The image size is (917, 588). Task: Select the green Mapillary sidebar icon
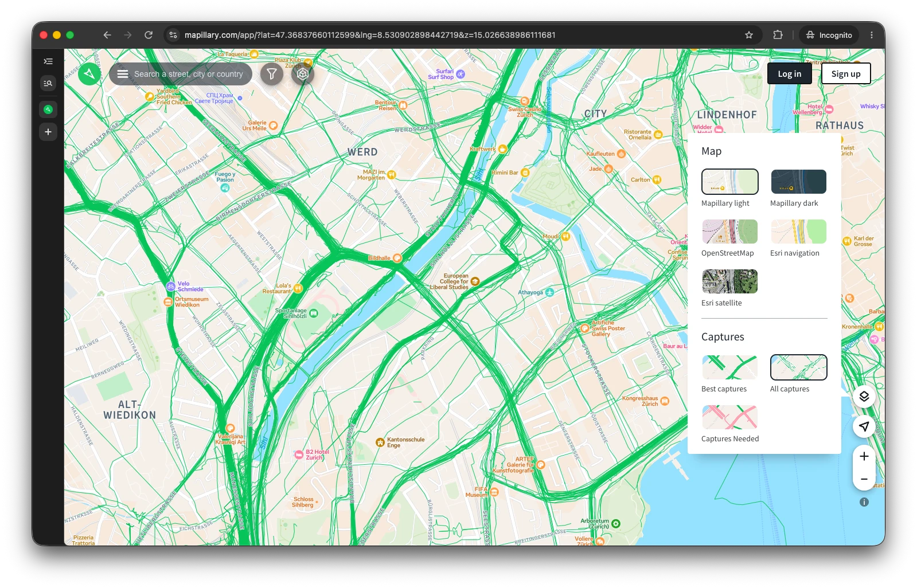[48, 109]
